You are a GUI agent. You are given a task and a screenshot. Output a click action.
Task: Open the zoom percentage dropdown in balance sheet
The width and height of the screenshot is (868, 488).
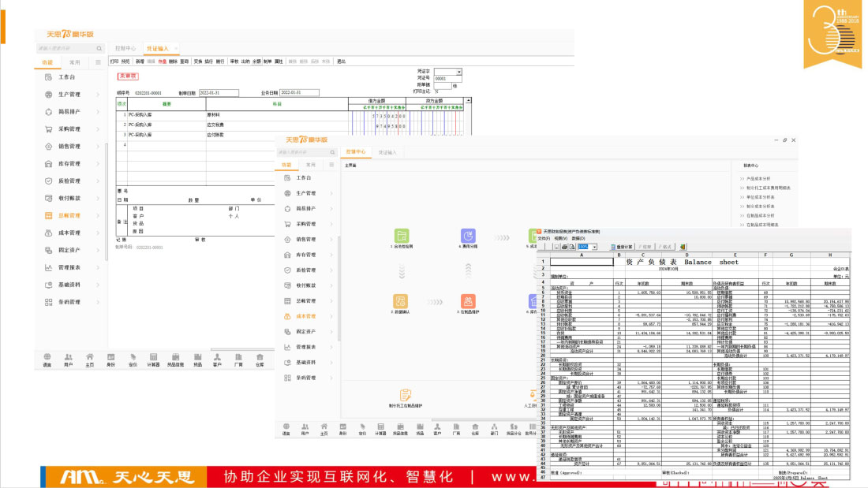pyautogui.click(x=594, y=246)
